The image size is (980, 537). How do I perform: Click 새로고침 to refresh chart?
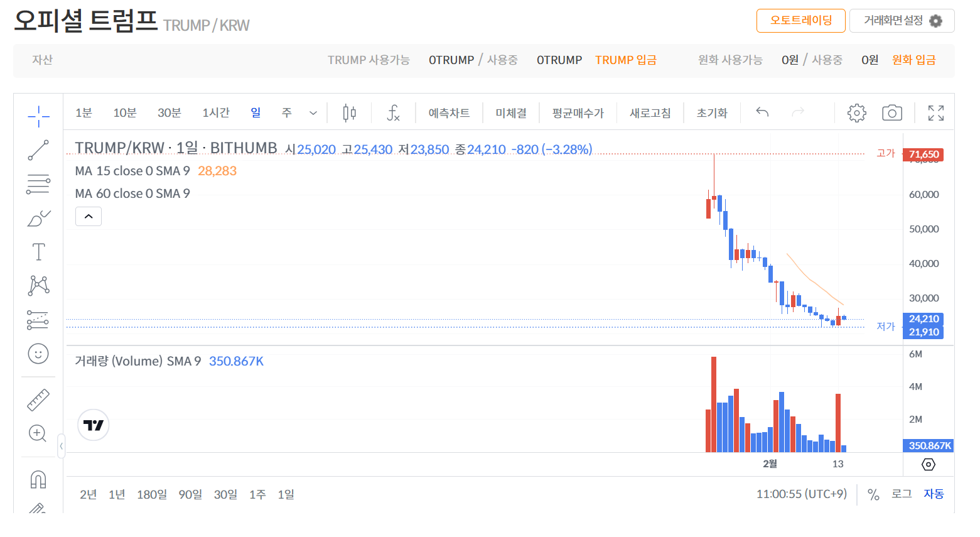pos(650,113)
